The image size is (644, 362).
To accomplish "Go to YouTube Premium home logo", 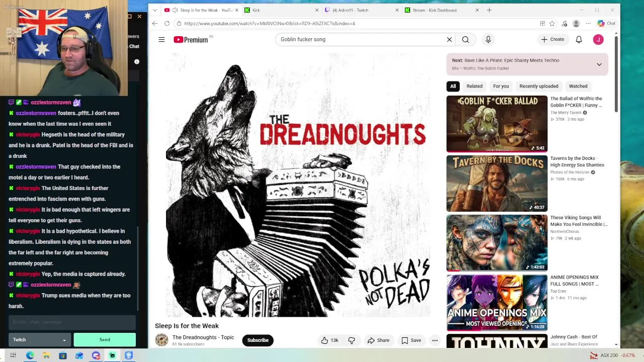I will click(191, 39).
